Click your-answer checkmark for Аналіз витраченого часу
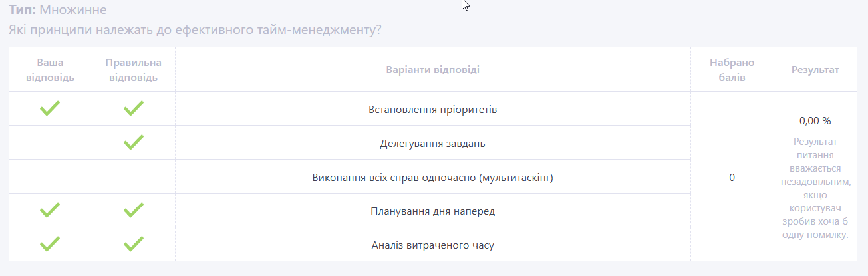Screen dimensions: 868x276 coord(50,245)
